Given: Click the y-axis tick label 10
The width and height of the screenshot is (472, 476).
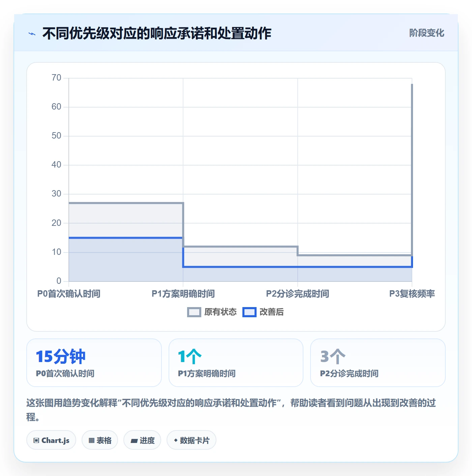Looking at the screenshot, I should click(x=56, y=252).
